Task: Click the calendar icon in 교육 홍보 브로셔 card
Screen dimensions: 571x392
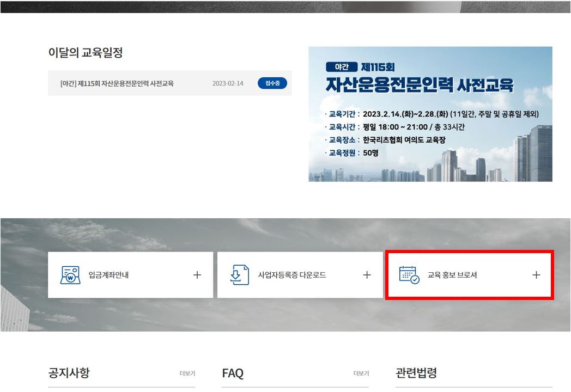Action: coord(409,275)
